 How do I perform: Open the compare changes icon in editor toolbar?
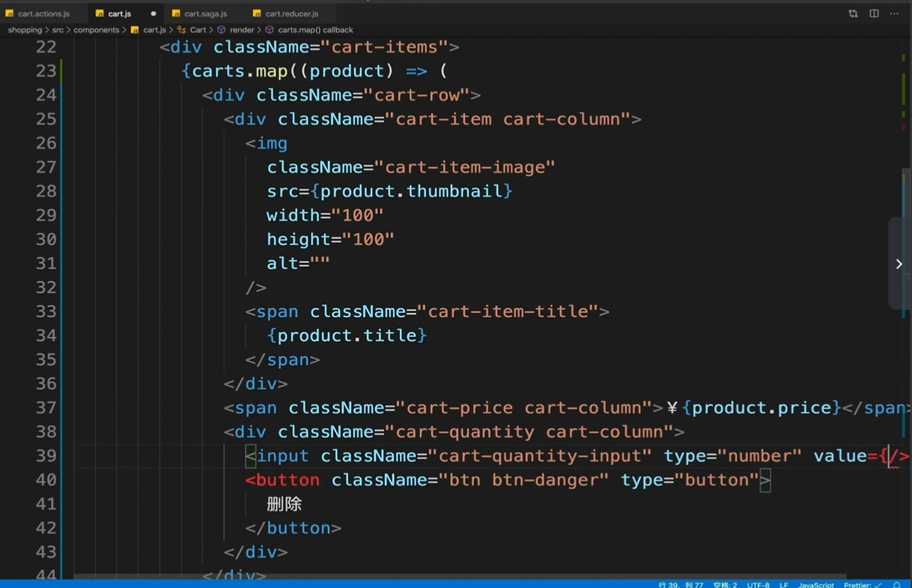coord(853,13)
